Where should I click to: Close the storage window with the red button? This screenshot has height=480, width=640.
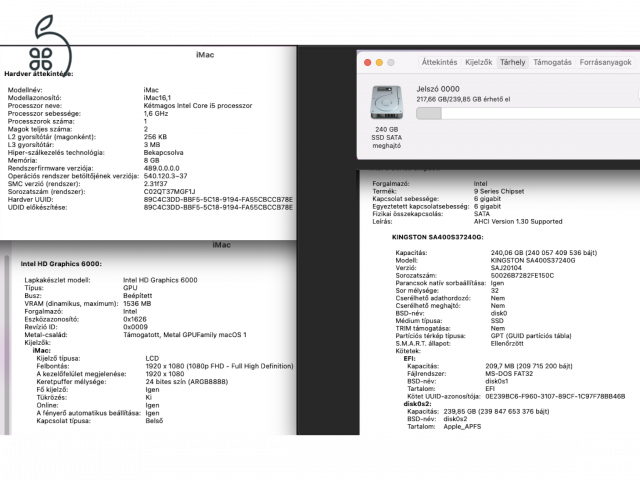coord(367,62)
